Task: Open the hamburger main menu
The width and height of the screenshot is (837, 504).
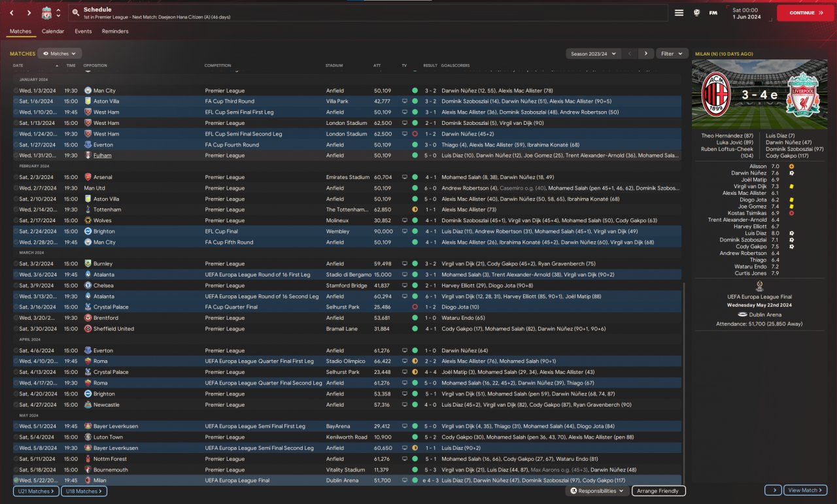Action: pos(679,12)
